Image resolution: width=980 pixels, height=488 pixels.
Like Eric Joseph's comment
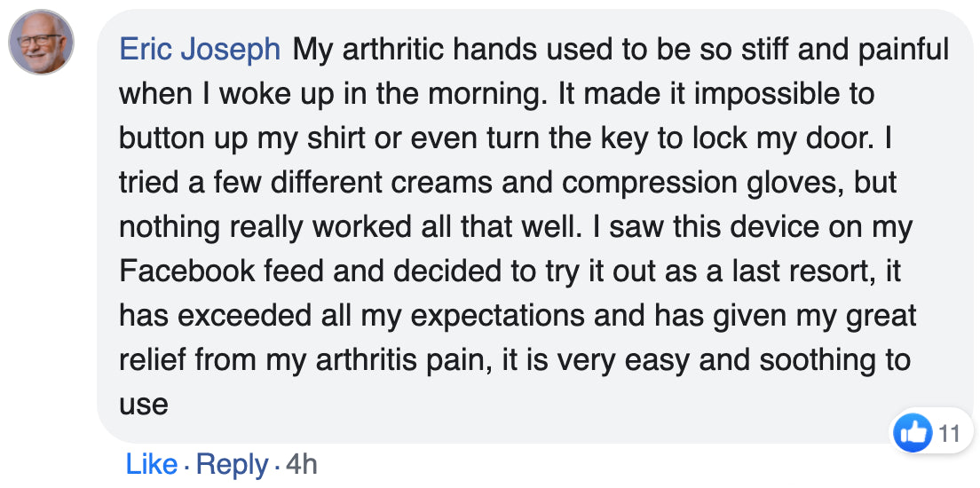[152, 464]
